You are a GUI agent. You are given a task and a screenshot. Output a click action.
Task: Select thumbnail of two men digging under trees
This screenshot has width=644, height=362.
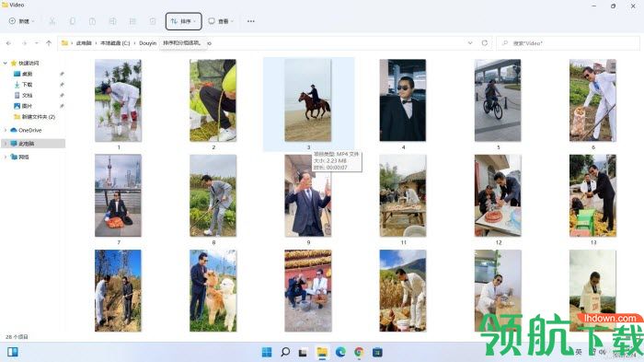click(x=119, y=290)
